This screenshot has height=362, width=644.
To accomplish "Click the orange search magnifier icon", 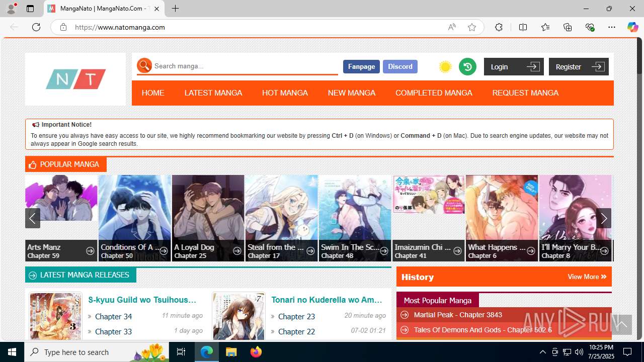I will (x=144, y=65).
